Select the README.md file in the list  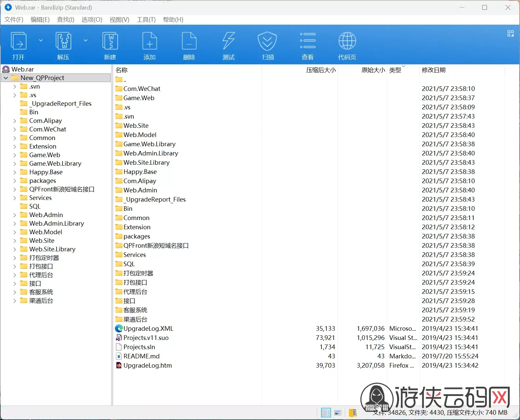point(142,356)
